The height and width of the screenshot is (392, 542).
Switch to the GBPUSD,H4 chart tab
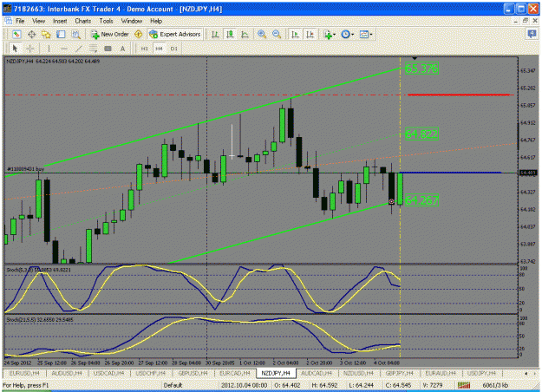193,373
